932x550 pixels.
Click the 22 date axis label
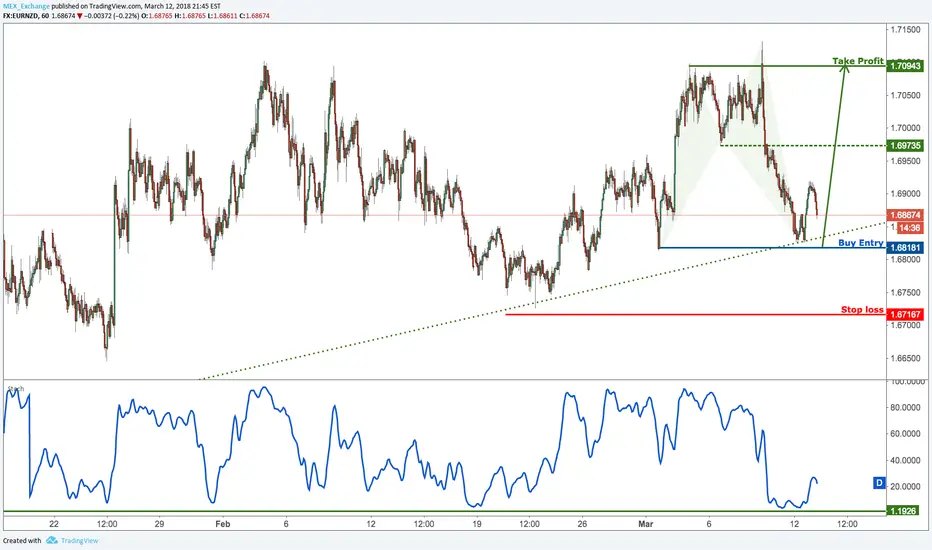coord(54,524)
